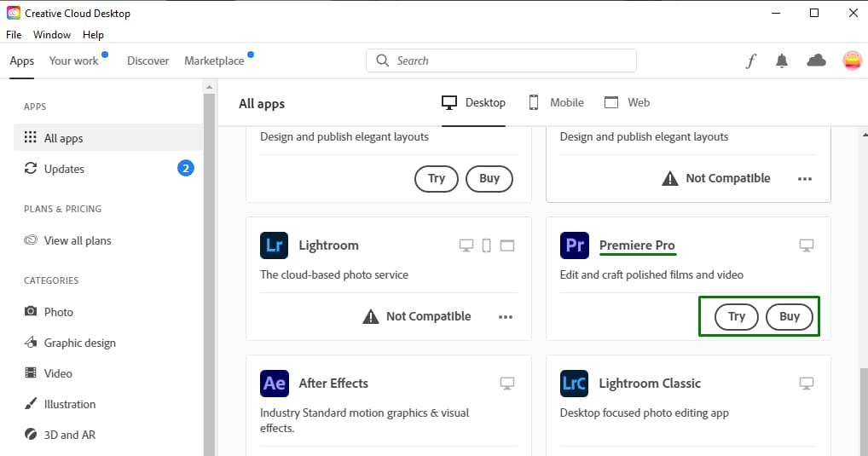
Task: Click the sidebar scrollbar up arrow
Action: 209,87
